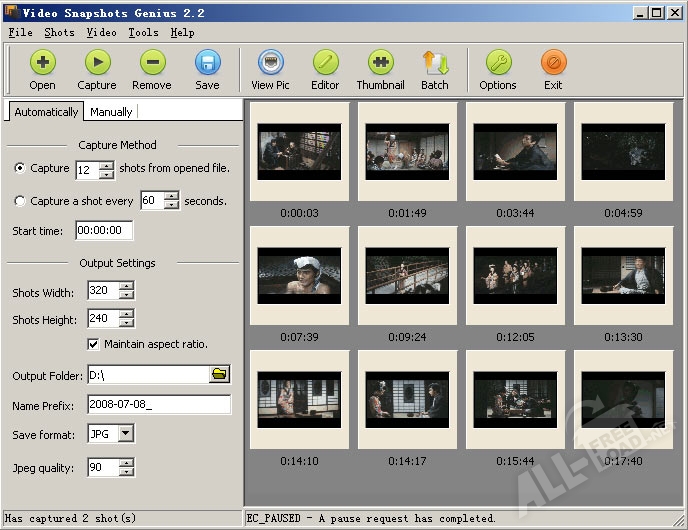Open the Thumbnail maker tool
This screenshot has width=688, height=530.
(380, 65)
